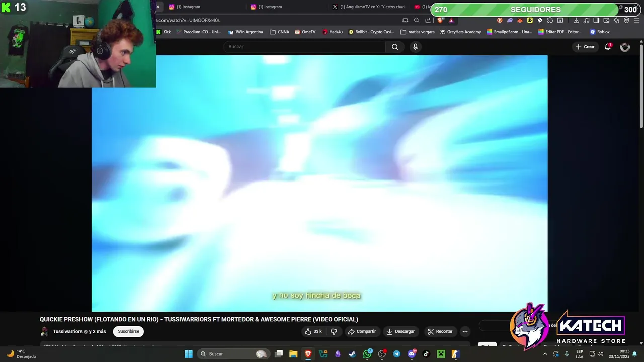Screen dimensions: 644x362
Task: Open Praedium ICO bookmark
Action: coord(198,32)
